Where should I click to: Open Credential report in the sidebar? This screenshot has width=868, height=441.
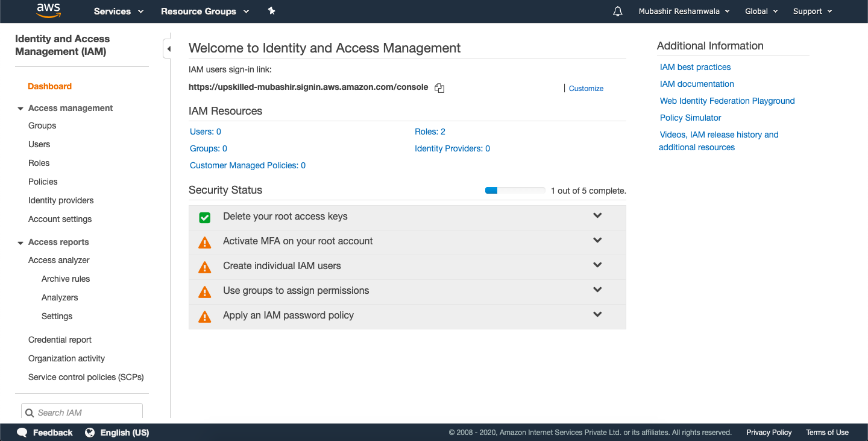coord(60,340)
